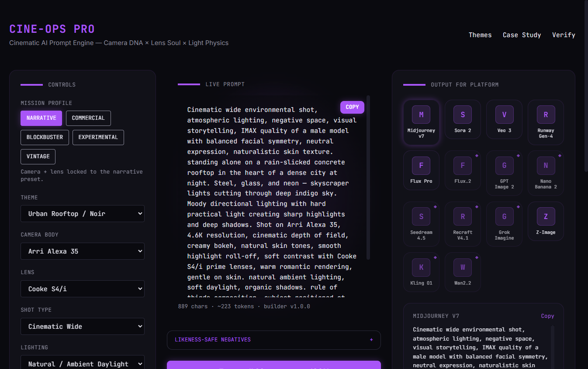Open the Case Study navigation link
Viewport: 588px width, 369px height.
[x=522, y=35]
